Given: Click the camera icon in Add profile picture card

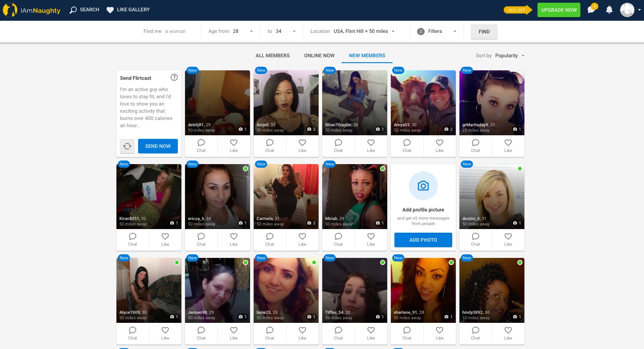Looking at the screenshot, I should pos(423,185).
